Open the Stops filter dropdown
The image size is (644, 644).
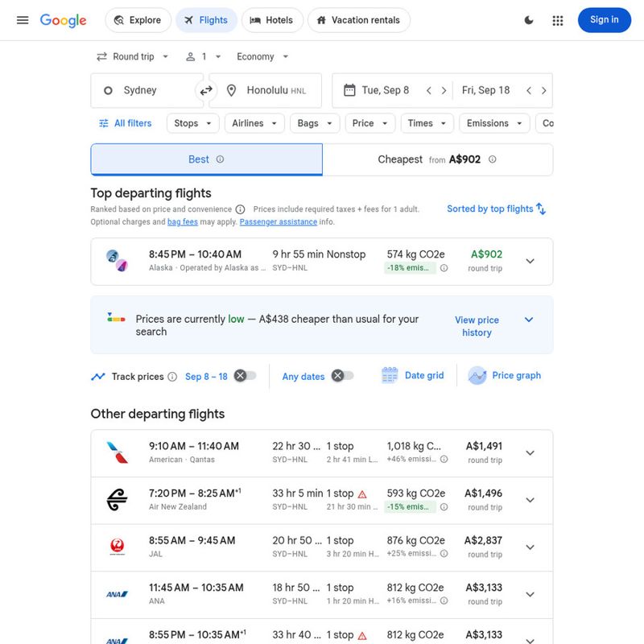192,123
